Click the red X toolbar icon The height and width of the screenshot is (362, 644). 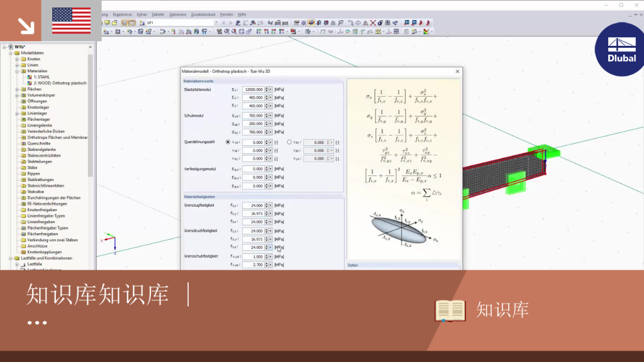(373, 23)
